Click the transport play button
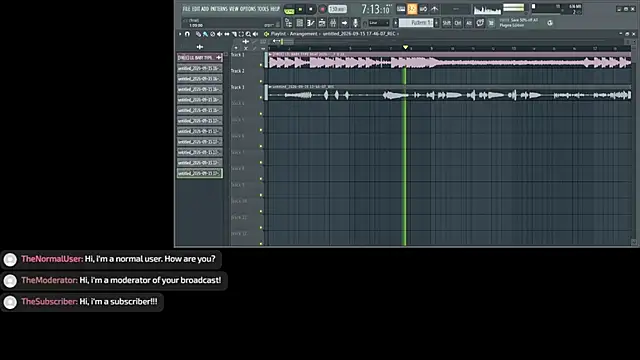This screenshot has width=640, height=360. (x=300, y=9)
